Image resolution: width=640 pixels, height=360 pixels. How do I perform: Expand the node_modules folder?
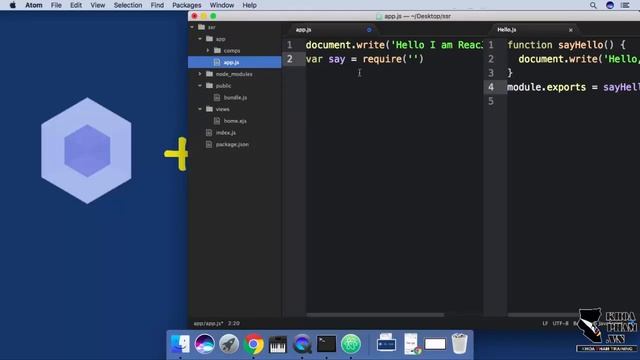[200, 74]
